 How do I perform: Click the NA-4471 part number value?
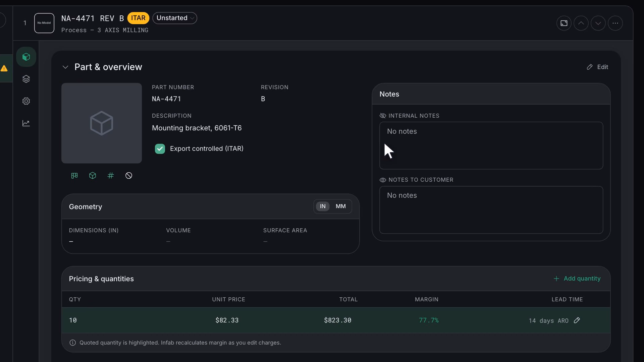pyautogui.click(x=166, y=99)
